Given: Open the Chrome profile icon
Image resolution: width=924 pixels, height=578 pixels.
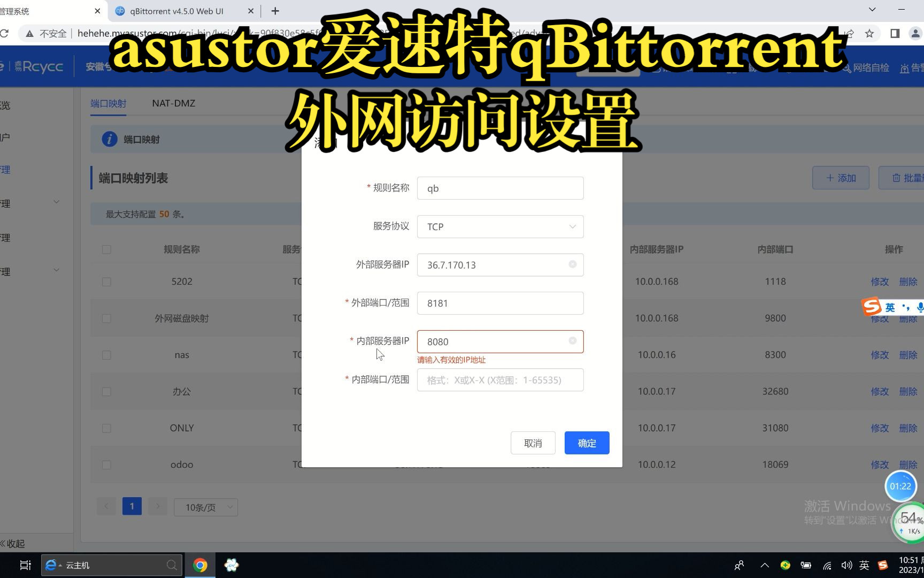Looking at the screenshot, I should pyautogui.click(x=915, y=34).
